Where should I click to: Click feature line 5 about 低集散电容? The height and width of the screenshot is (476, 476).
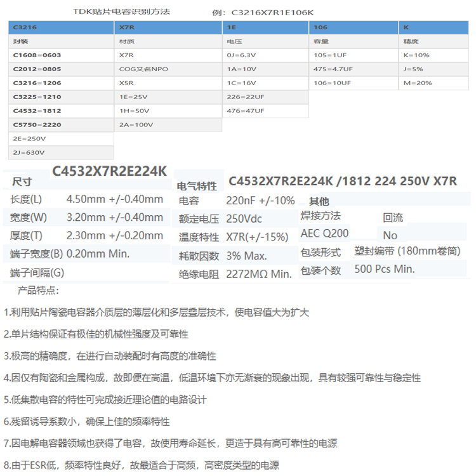point(105,400)
